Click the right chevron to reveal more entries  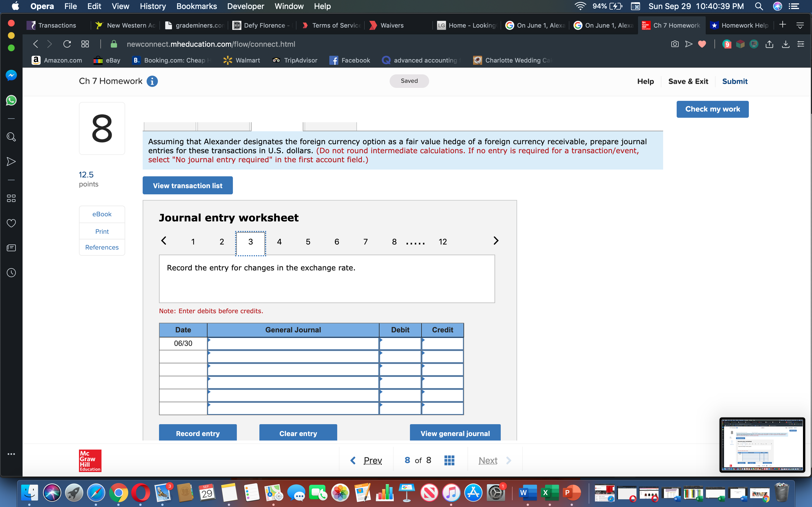pyautogui.click(x=496, y=241)
